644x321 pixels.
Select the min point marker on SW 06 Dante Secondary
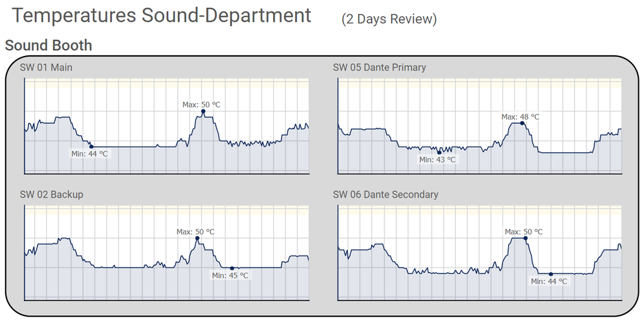click(x=551, y=274)
